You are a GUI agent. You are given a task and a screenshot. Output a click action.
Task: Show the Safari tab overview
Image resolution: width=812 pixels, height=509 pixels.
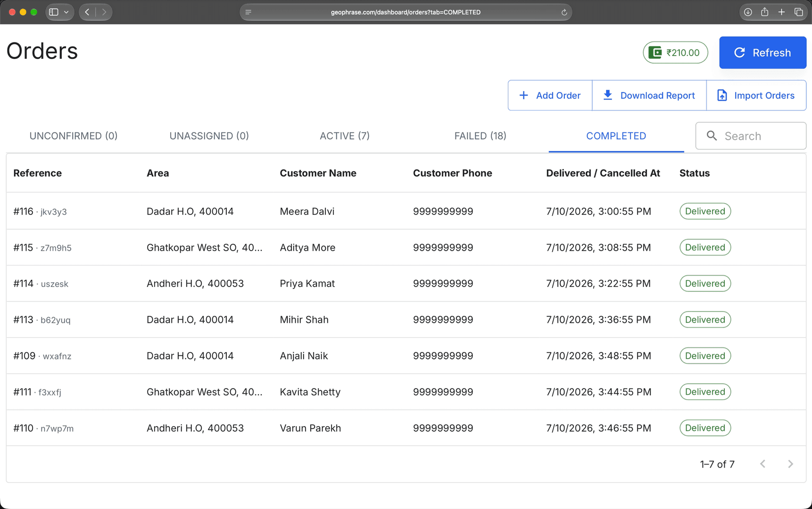[x=798, y=12]
